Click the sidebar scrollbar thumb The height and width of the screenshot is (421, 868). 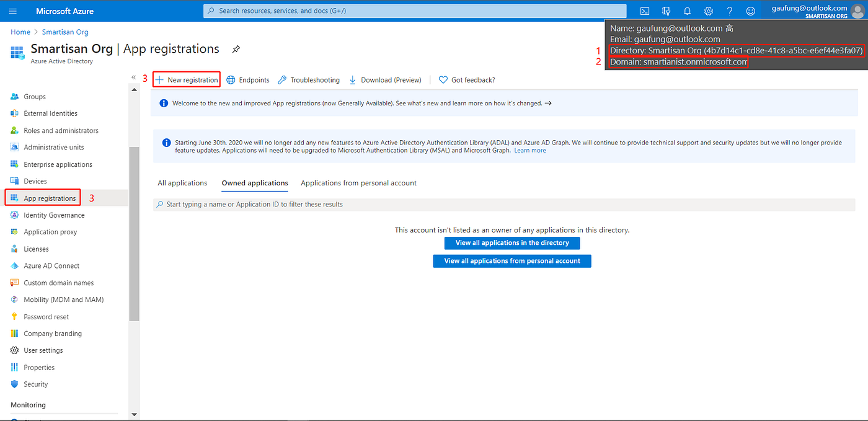134,234
